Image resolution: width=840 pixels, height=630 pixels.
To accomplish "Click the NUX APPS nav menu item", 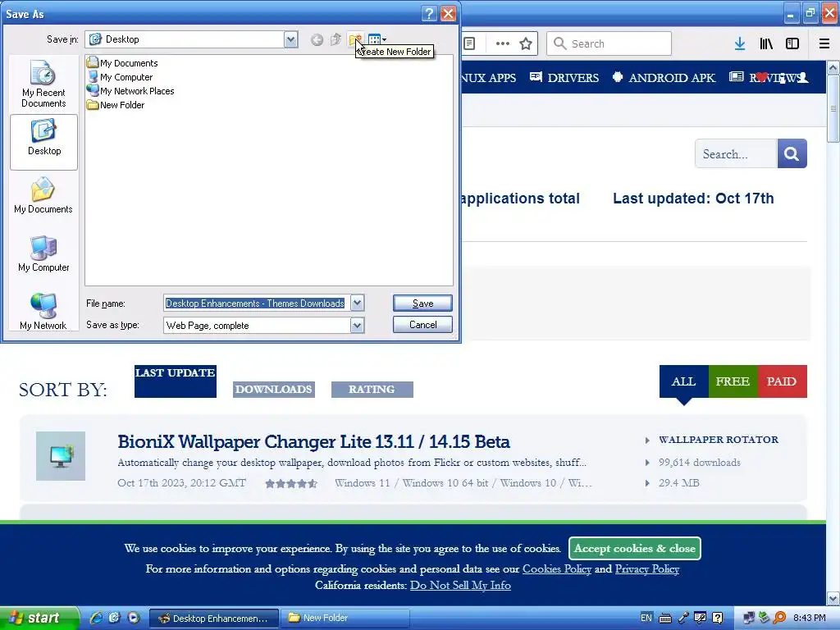I will pyautogui.click(x=489, y=78).
